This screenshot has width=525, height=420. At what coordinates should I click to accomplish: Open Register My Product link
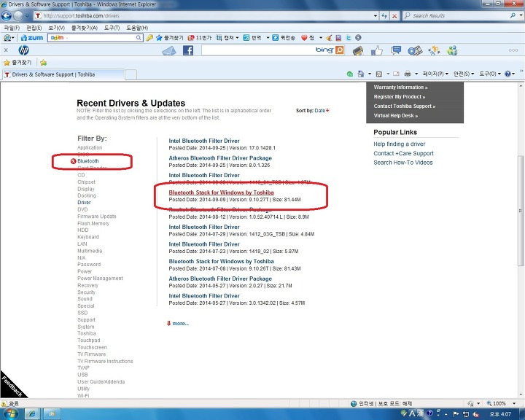click(400, 97)
